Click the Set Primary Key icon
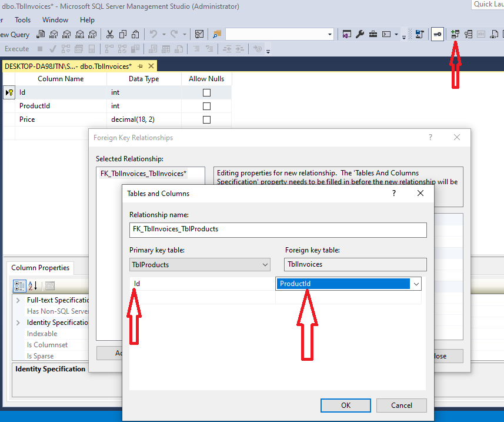The image size is (504, 422). click(x=438, y=34)
